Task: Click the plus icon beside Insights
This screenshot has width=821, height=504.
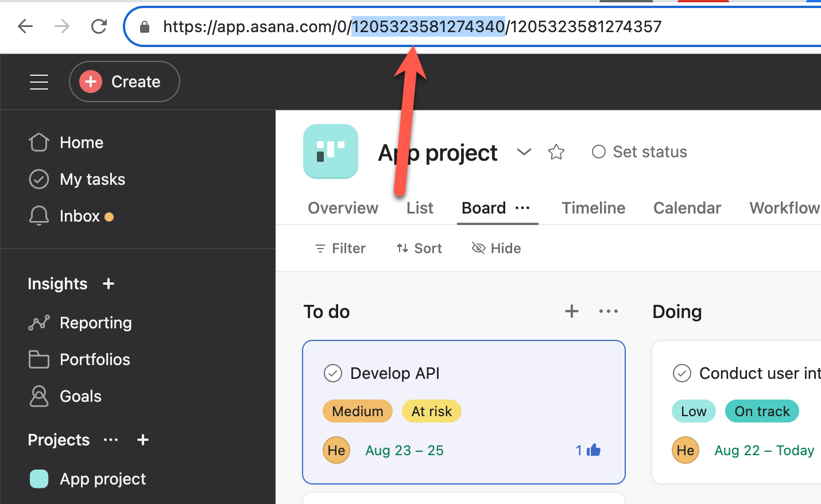Action: (109, 284)
